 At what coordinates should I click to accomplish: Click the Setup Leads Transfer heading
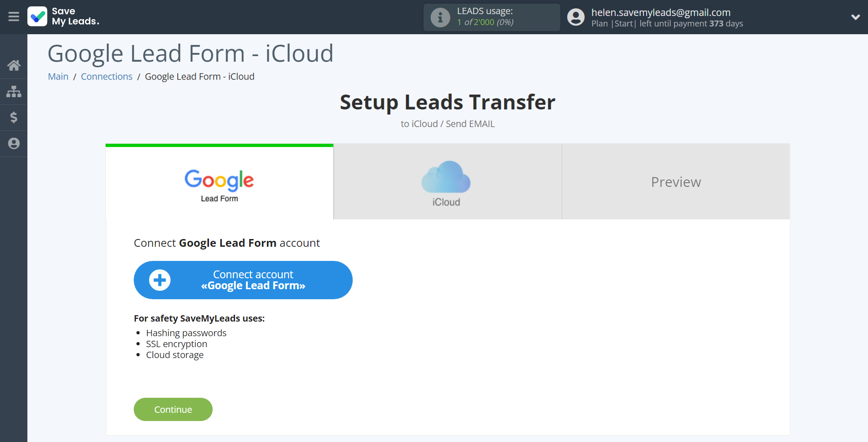448,102
